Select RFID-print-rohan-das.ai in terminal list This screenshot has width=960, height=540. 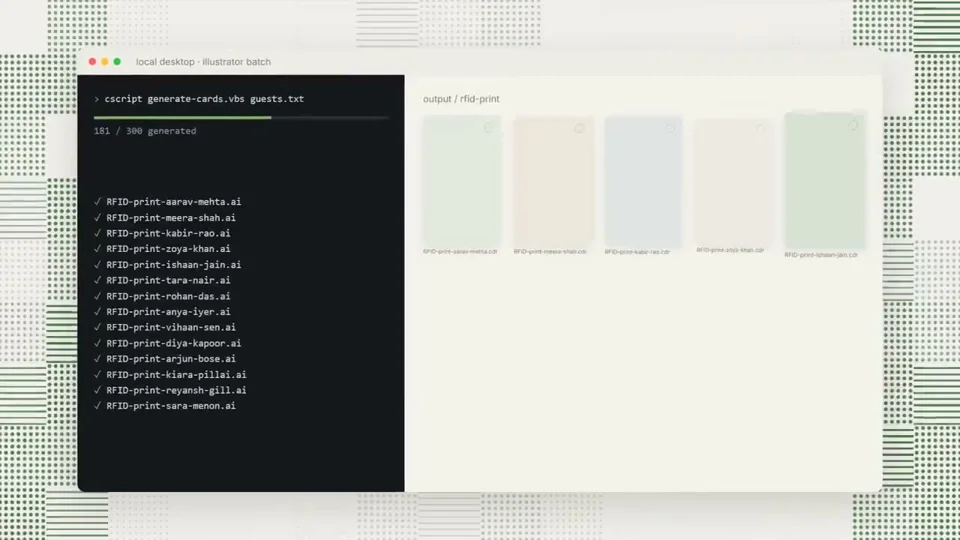point(168,296)
